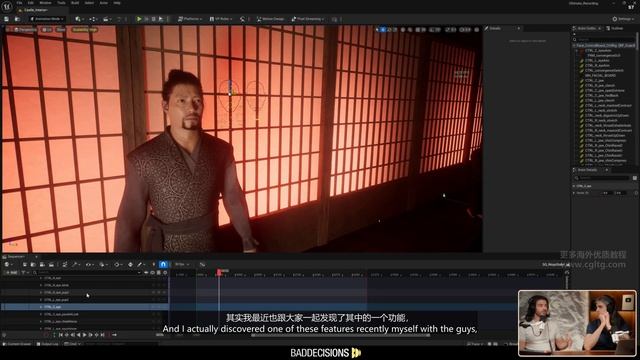Open the Platforms dropdown

[x=189, y=19]
